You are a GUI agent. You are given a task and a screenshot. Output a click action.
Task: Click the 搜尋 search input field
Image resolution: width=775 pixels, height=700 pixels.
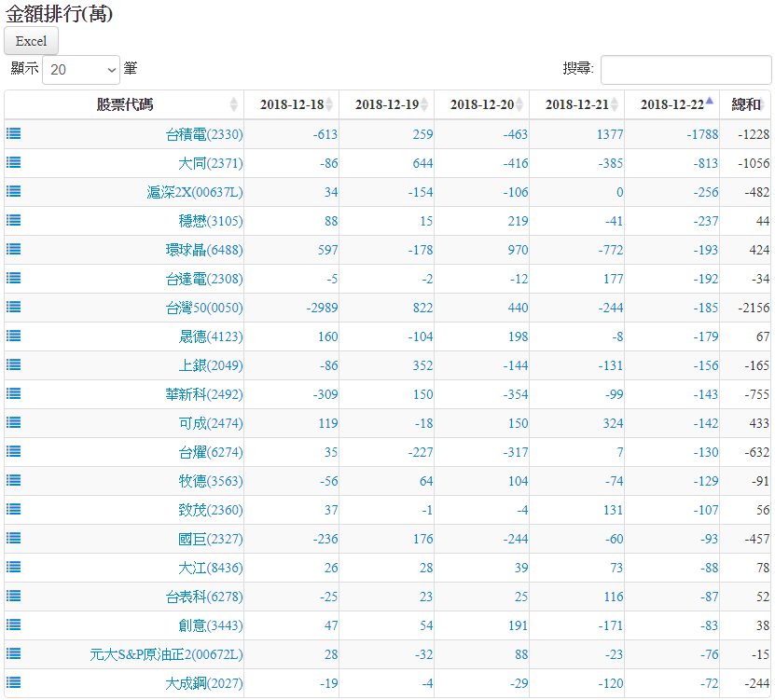click(x=685, y=70)
